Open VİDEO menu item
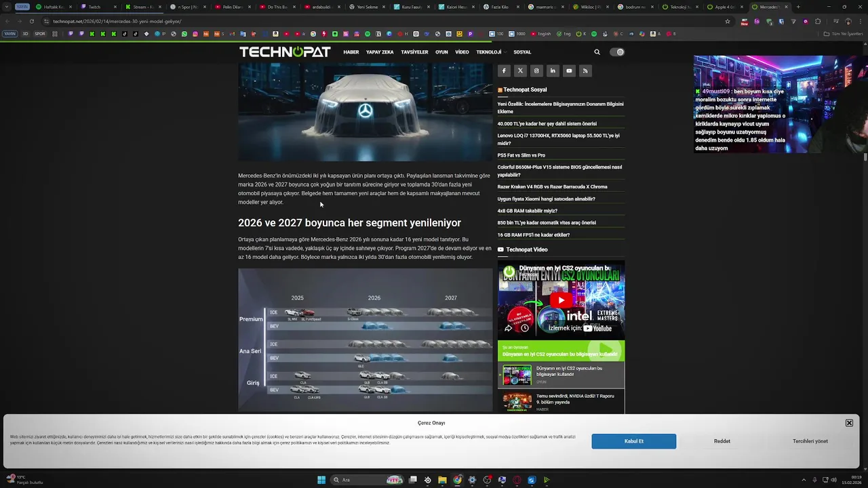The width and height of the screenshot is (868, 488). coord(462,52)
